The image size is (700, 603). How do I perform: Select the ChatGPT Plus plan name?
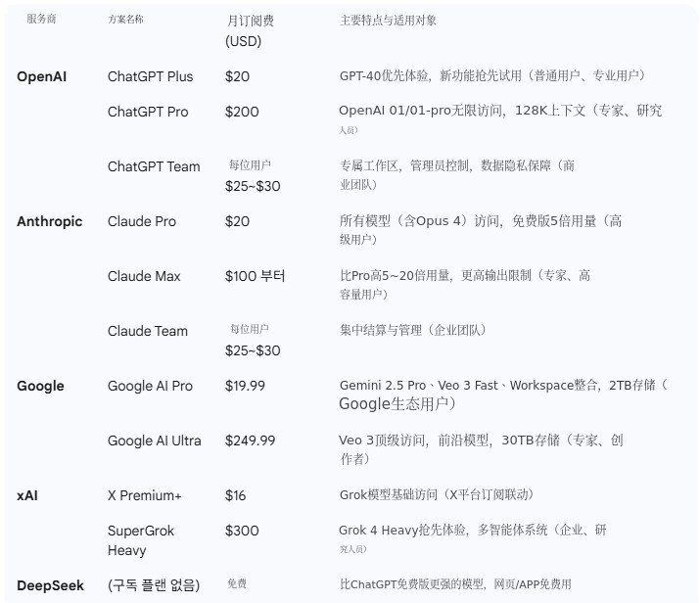click(x=151, y=76)
